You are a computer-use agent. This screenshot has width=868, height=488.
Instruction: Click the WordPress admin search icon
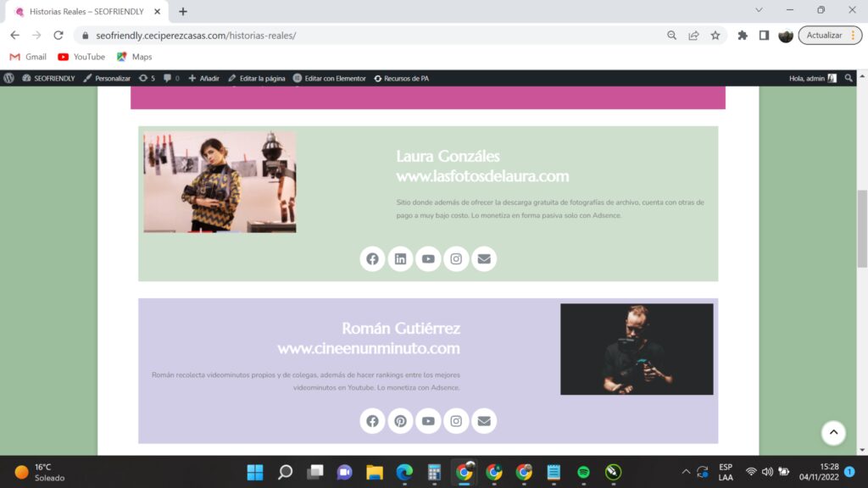849,78
